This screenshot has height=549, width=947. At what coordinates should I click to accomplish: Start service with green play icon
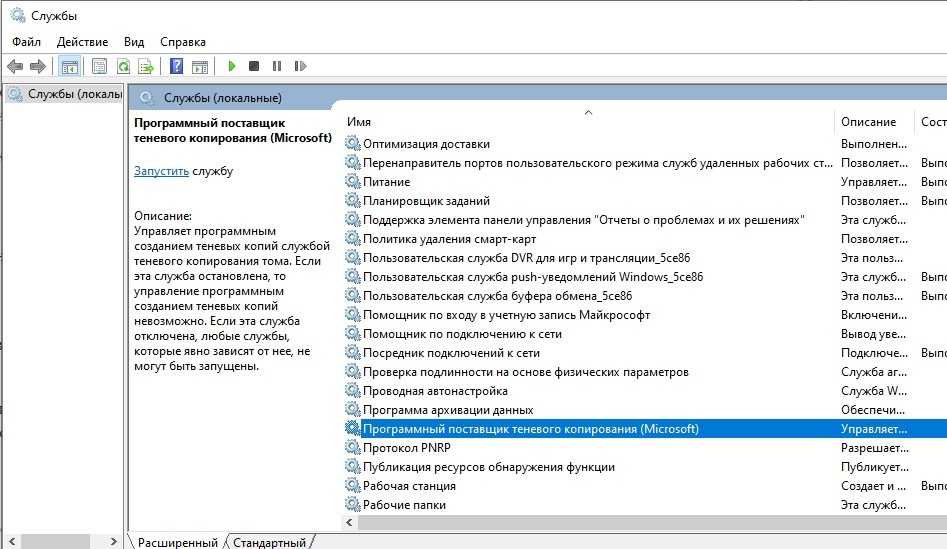pyautogui.click(x=232, y=67)
